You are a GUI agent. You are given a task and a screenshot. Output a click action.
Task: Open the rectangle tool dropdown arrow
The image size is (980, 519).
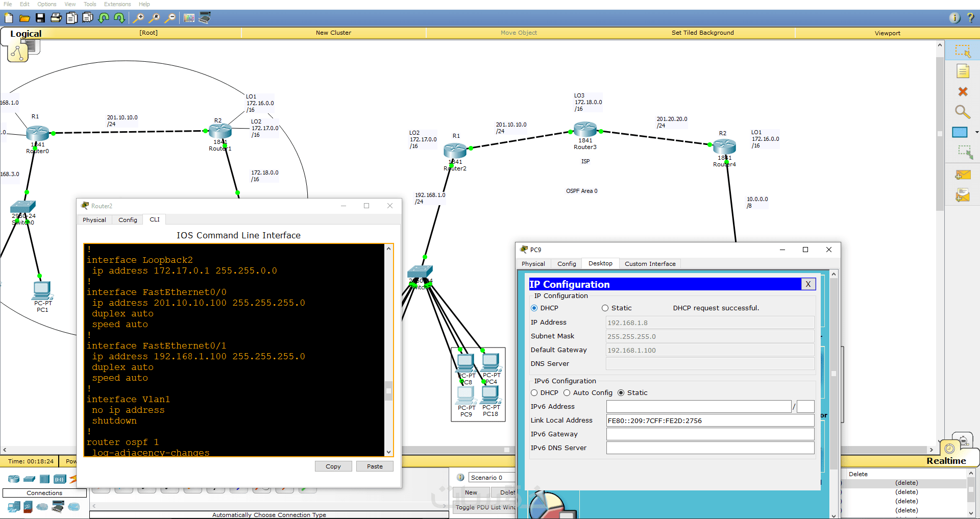pyautogui.click(x=976, y=132)
